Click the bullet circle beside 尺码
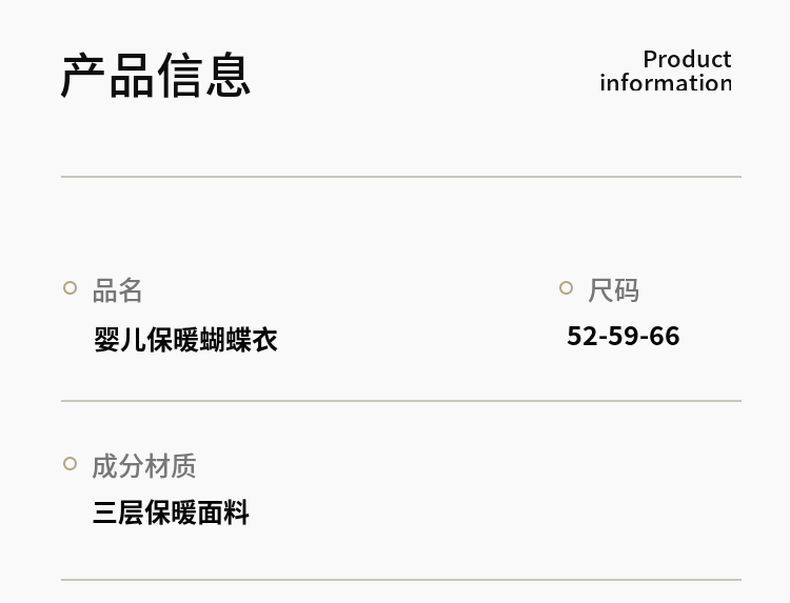The height and width of the screenshot is (603, 790). point(566,288)
